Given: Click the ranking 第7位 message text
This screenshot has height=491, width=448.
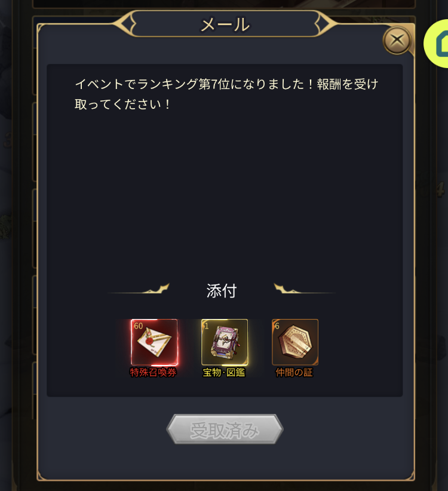Looking at the screenshot, I should (226, 94).
